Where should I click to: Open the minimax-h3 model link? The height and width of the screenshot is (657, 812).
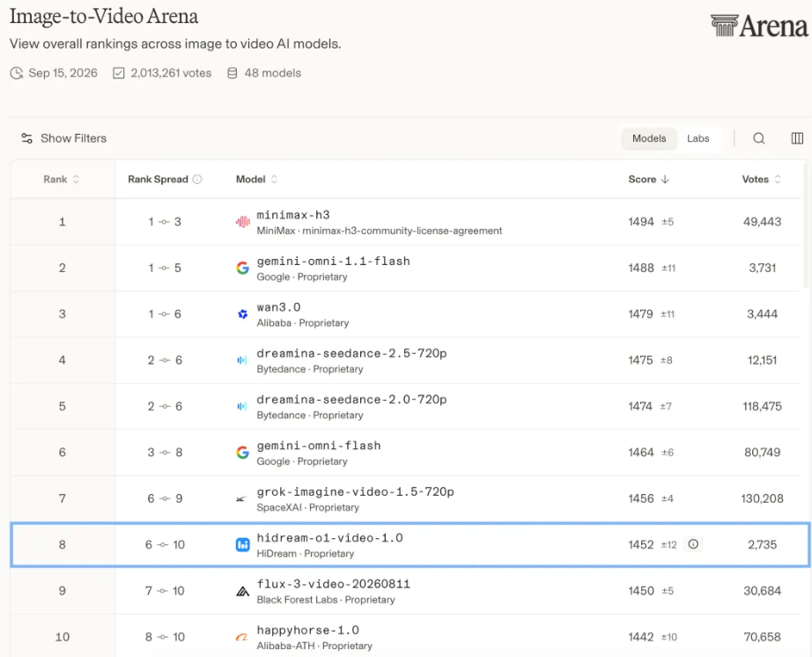pyautogui.click(x=293, y=215)
